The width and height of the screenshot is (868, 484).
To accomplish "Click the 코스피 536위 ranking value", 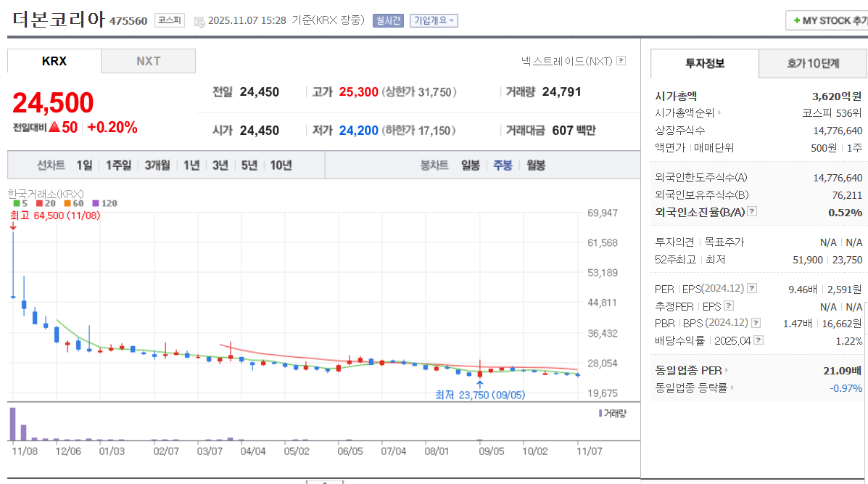I will click(x=832, y=113).
